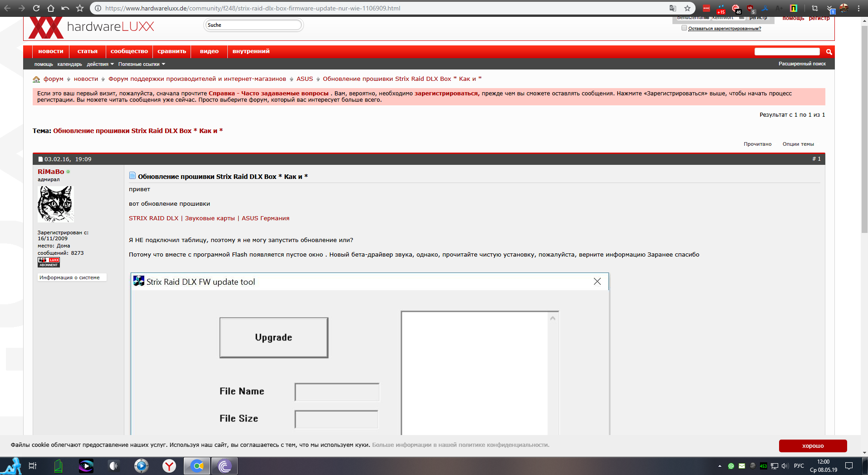Viewport: 868px width, 475px height.
Task: Open the Справка - Часто задаваемые вопросы link
Action: click(x=269, y=94)
